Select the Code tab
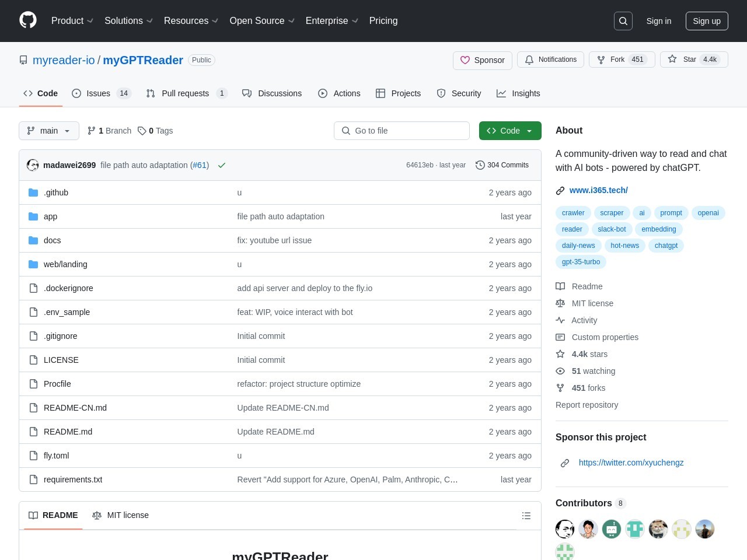The width and height of the screenshot is (747, 560). click(41, 93)
